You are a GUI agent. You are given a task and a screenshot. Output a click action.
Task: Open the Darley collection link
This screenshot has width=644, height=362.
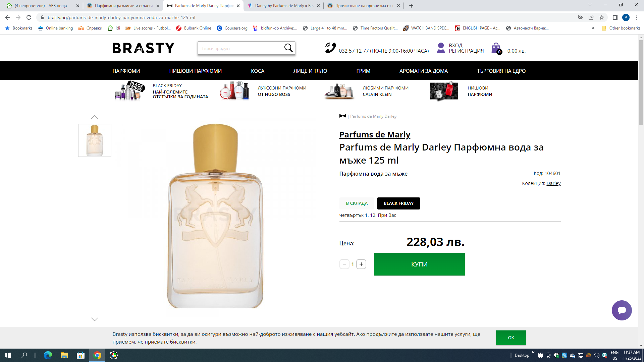(553, 183)
